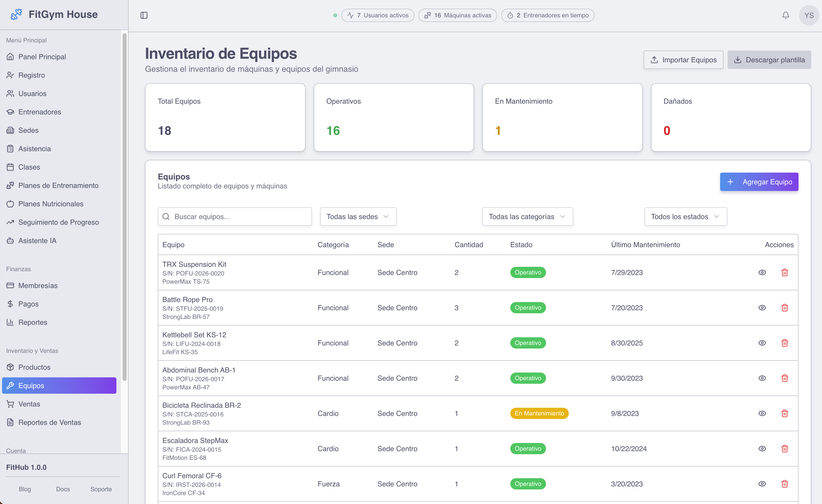
Task: Expand the Todos los estados selector
Action: click(686, 217)
